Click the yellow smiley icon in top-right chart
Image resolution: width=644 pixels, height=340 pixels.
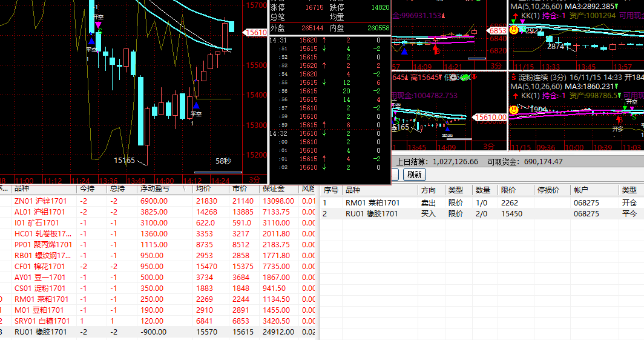tap(514, 29)
